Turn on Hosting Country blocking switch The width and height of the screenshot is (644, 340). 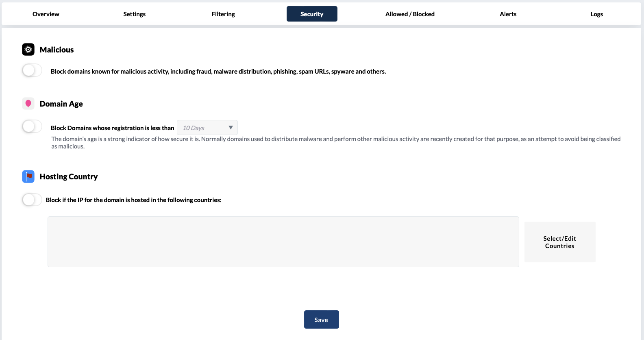tap(32, 200)
